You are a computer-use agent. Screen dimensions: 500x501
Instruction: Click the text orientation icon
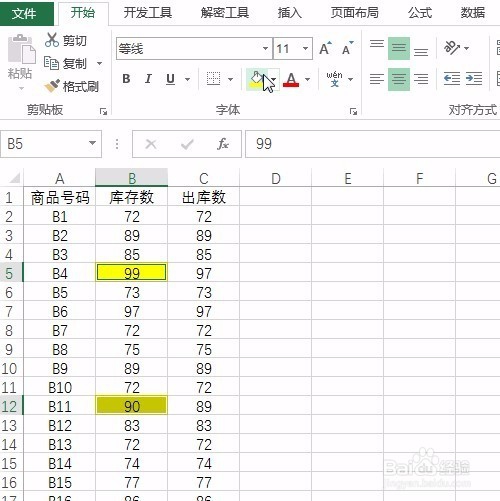point(452,48)
